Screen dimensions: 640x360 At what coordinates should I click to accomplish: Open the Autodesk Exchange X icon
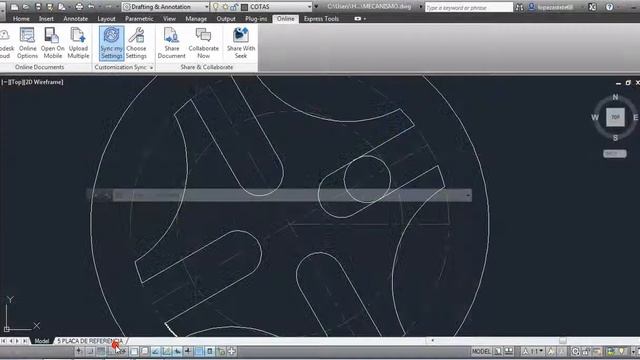(592, 7)
